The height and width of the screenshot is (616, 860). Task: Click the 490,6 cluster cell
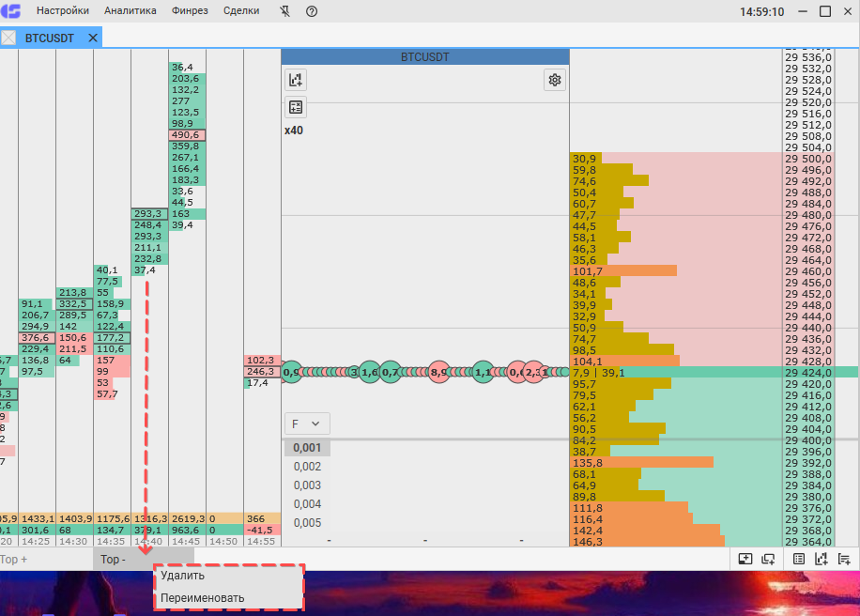[x=187, y=135]
